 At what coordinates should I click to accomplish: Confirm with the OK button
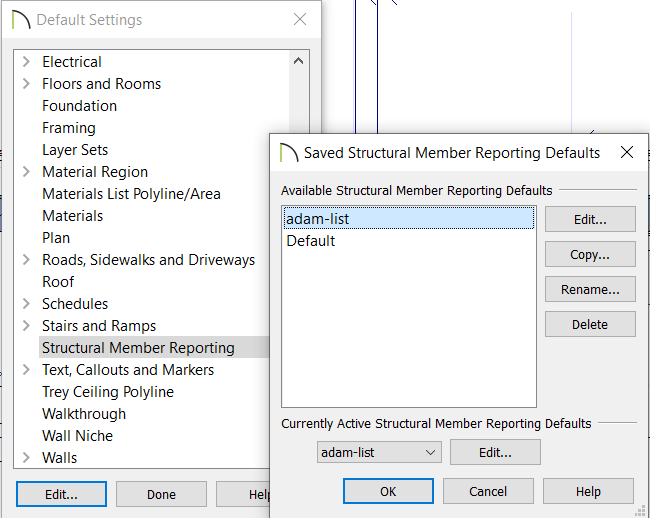tap(388, 491)
